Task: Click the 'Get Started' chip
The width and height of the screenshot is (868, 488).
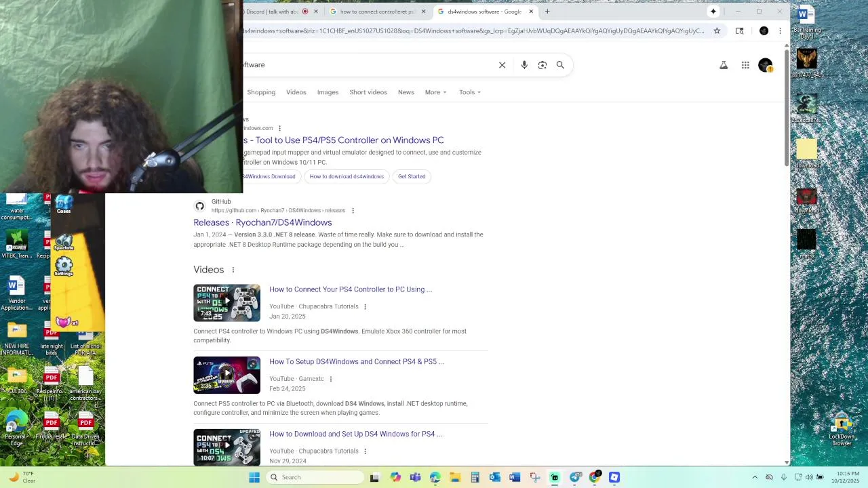Action: [x=412, y=176]
